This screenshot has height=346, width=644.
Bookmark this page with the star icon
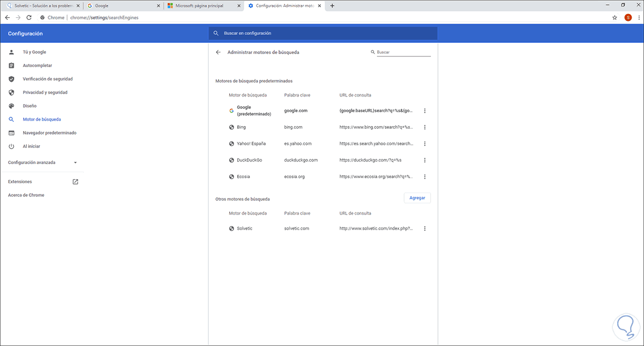click(614, 17)
